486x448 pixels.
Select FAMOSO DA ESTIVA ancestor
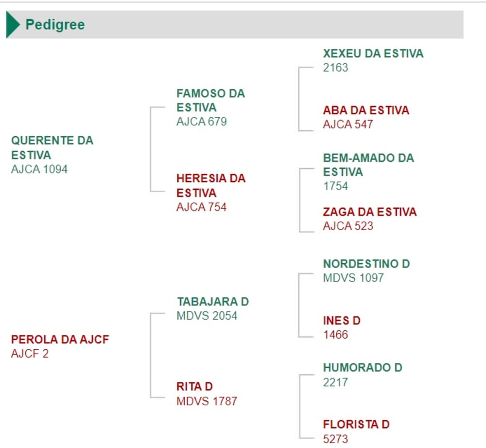tap(210, 100)
